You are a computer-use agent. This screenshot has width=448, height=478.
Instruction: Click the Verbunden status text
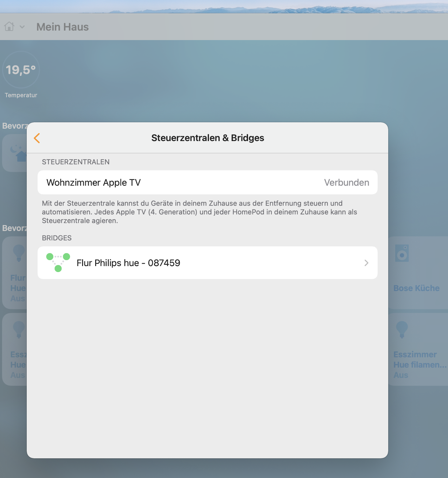click(x=346, y=183)
